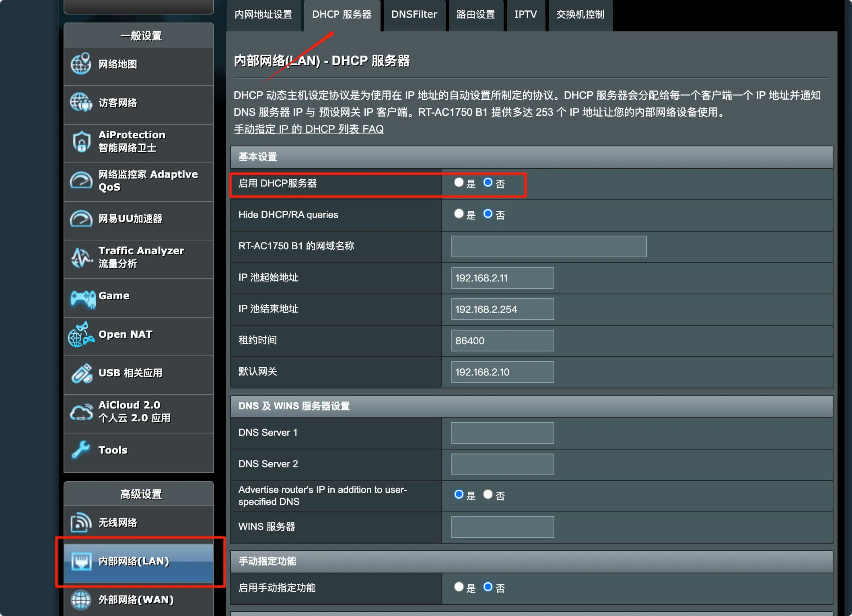
Task: Focus the DNS Server 1 field
Action: (502, 433)
